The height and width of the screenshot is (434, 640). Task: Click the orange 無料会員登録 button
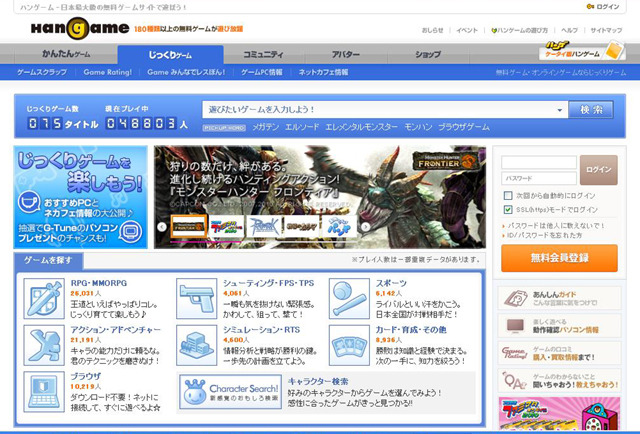pos(559,258)
